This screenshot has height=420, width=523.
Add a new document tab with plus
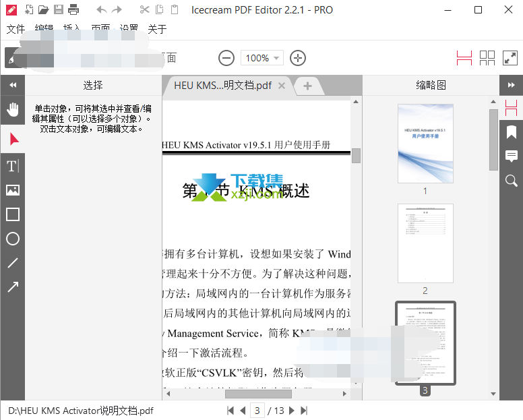[307, 86]
